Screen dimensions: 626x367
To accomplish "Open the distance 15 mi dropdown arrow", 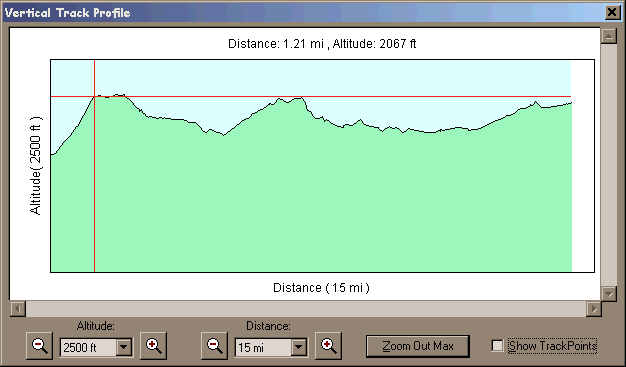I will click(x=299, y=347).
